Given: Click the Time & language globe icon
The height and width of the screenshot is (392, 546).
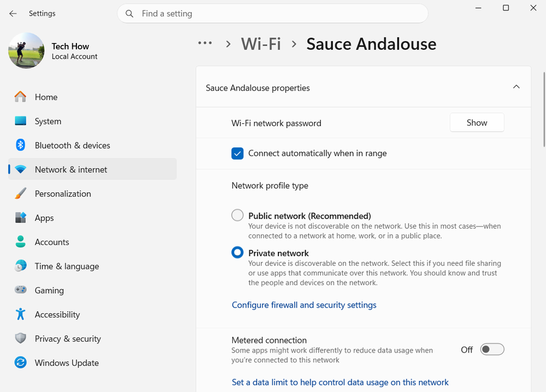Looking at the screenshot, I should coord(21,266).
